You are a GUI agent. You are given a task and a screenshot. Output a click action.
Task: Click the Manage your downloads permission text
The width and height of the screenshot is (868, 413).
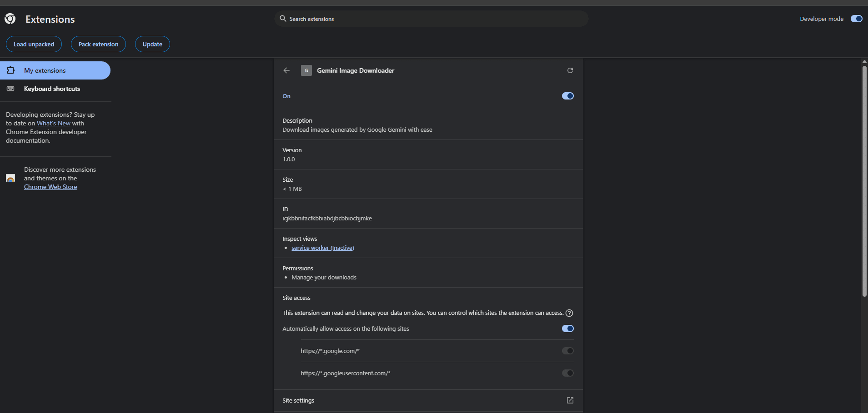pos(324,277)
